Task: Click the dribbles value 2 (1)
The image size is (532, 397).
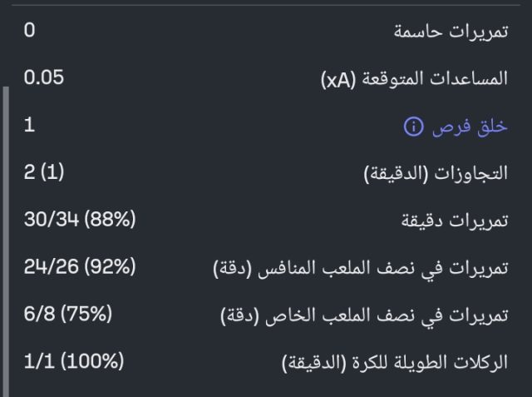Action: click(x=45, y=173)
